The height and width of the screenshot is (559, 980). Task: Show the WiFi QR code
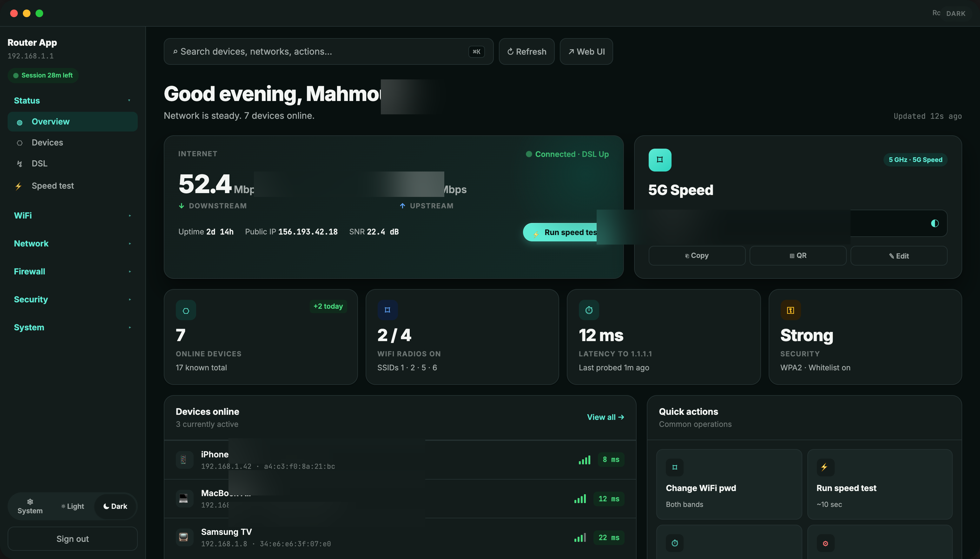pos(798,256)
